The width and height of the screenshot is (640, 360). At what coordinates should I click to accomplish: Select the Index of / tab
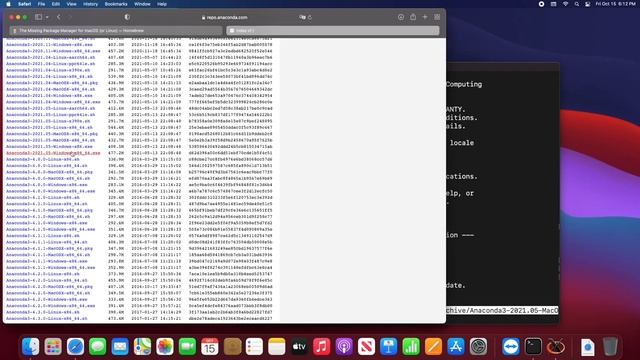(333, 31)
